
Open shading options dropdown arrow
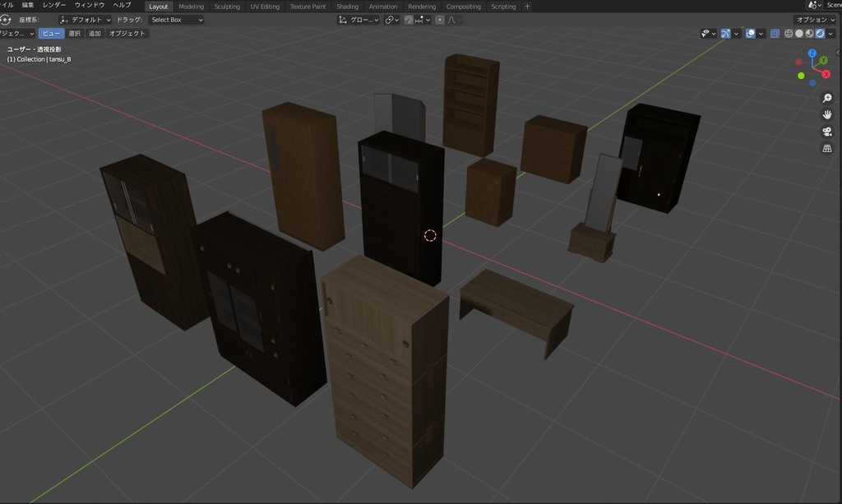(830, 33)
